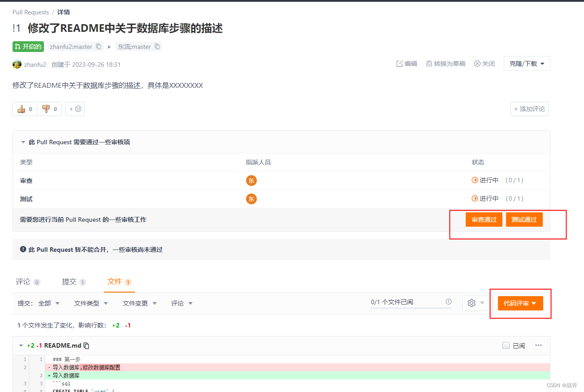Collapse the review items panel

tap(23, 142)
